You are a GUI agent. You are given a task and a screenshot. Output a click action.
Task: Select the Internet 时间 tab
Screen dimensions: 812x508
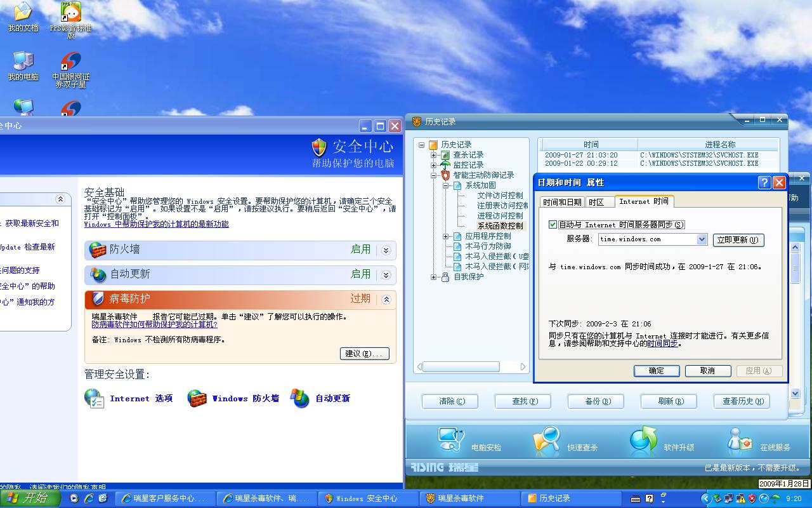644,201
